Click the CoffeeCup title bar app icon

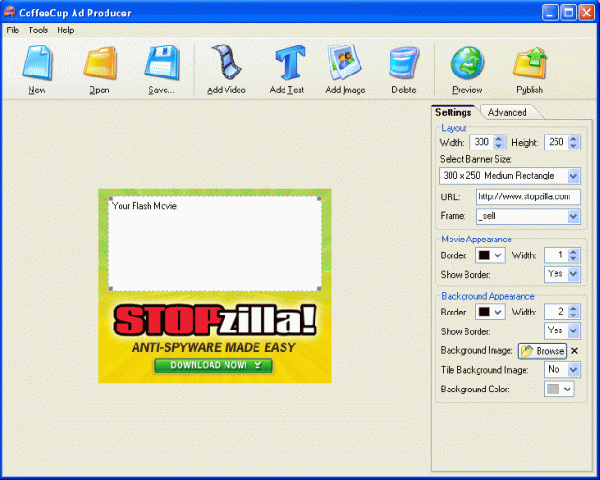(10, 12)
